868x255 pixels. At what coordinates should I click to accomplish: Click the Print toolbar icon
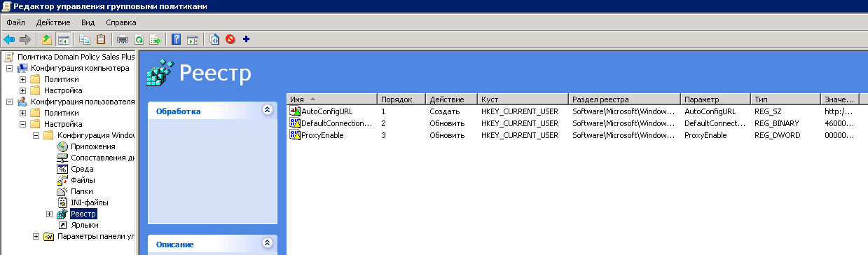pos(123,39)
